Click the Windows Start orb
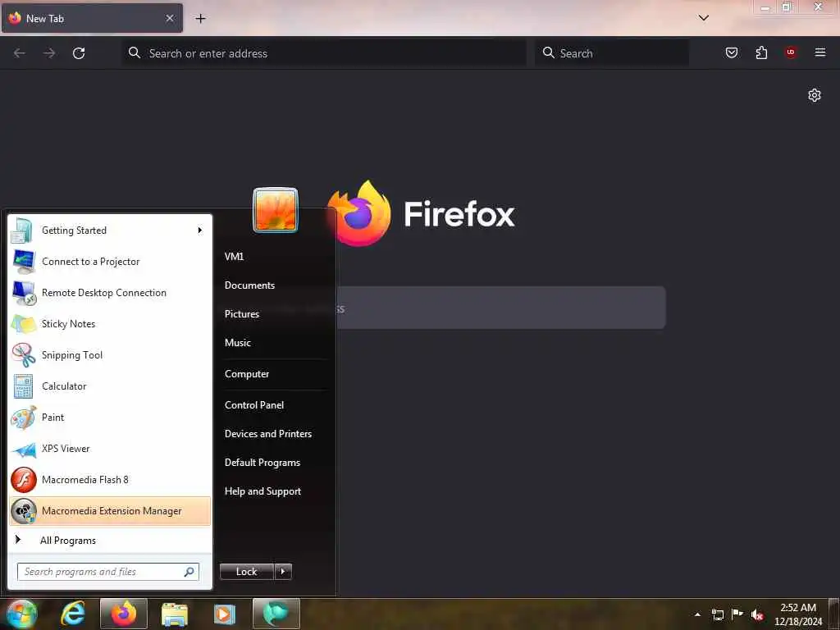Viewport: 840px width, 630px height. coord(21,614)
